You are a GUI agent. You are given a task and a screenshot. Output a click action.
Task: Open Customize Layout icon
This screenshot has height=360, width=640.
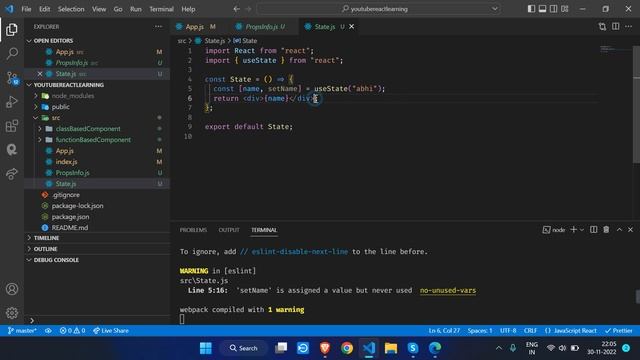(x=564, y=9)
